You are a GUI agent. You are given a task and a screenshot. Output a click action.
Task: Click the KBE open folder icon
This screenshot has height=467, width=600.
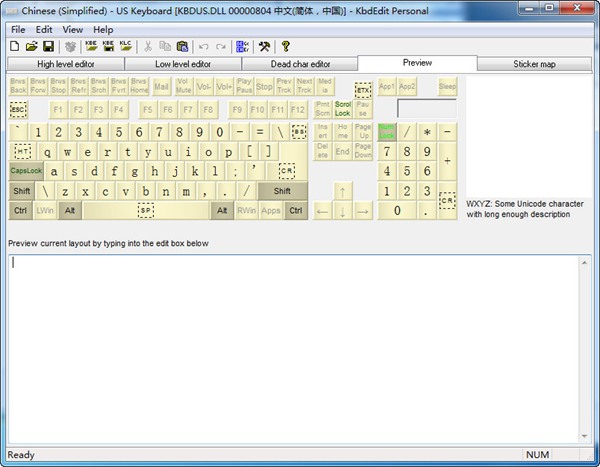point(91,46)
